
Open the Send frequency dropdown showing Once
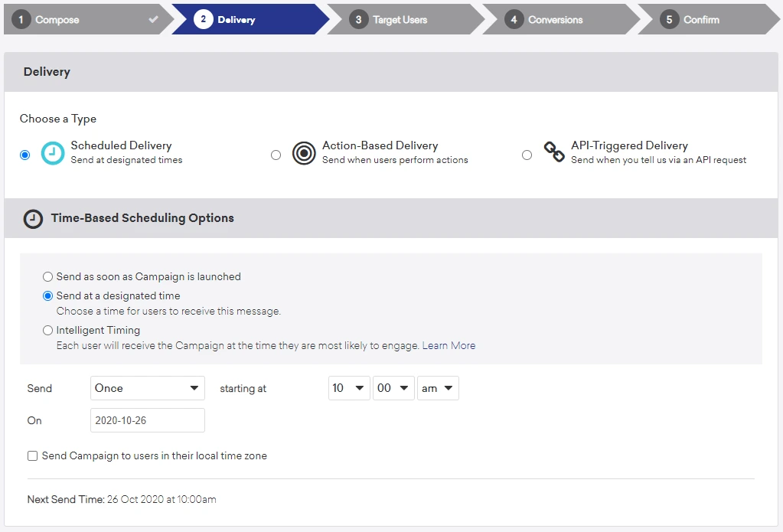[147, 388]
